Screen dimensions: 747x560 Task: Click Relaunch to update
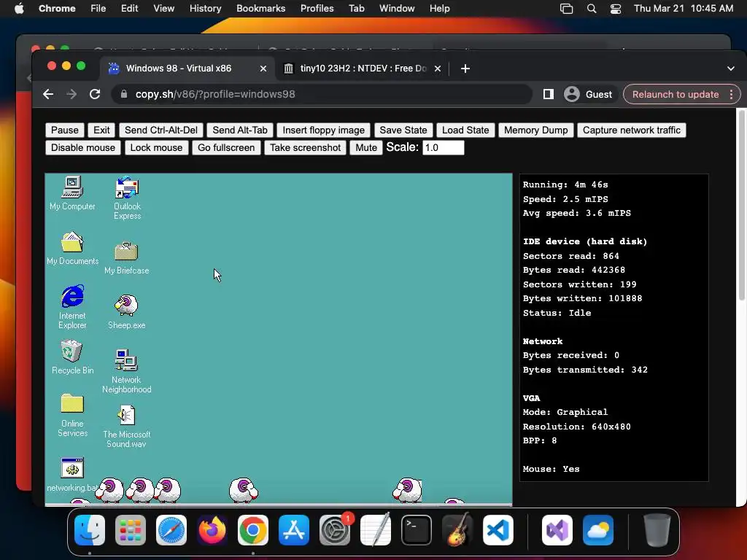(x=675, y=94)
